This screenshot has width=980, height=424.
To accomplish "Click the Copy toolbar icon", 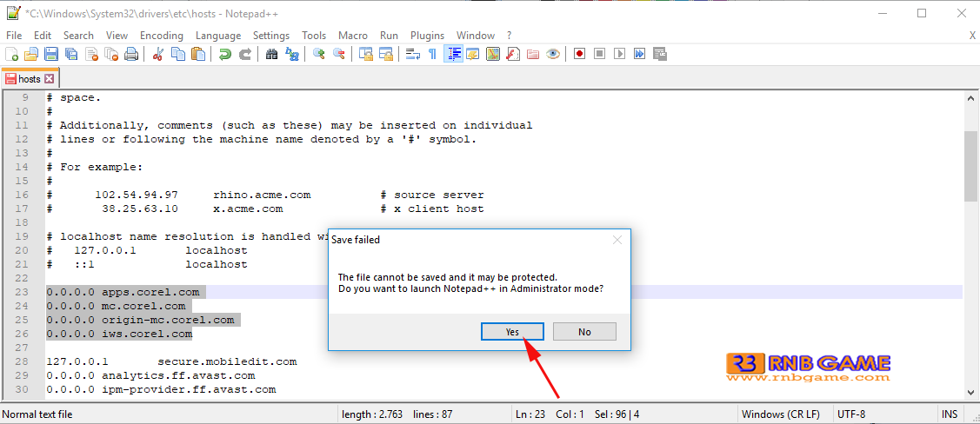I will pyautogui.click(x=178, y=55).
